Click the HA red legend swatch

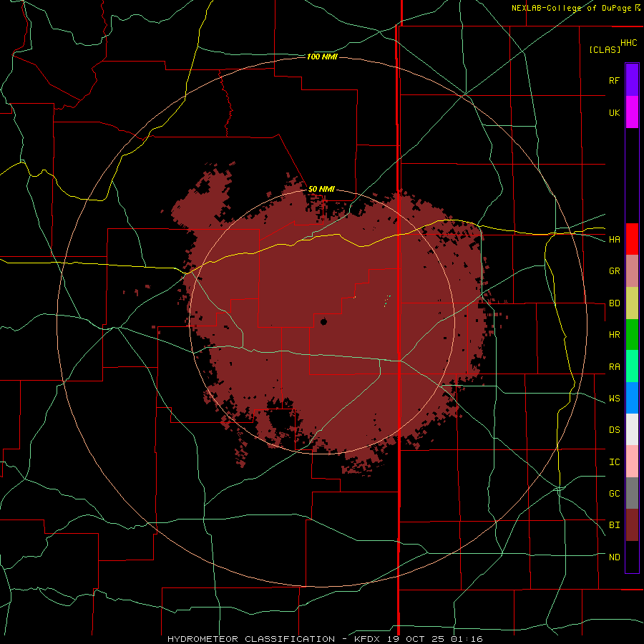[632, 239]
